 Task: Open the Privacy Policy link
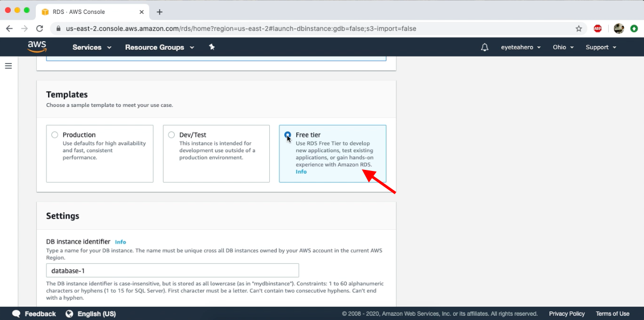[567, 314]
